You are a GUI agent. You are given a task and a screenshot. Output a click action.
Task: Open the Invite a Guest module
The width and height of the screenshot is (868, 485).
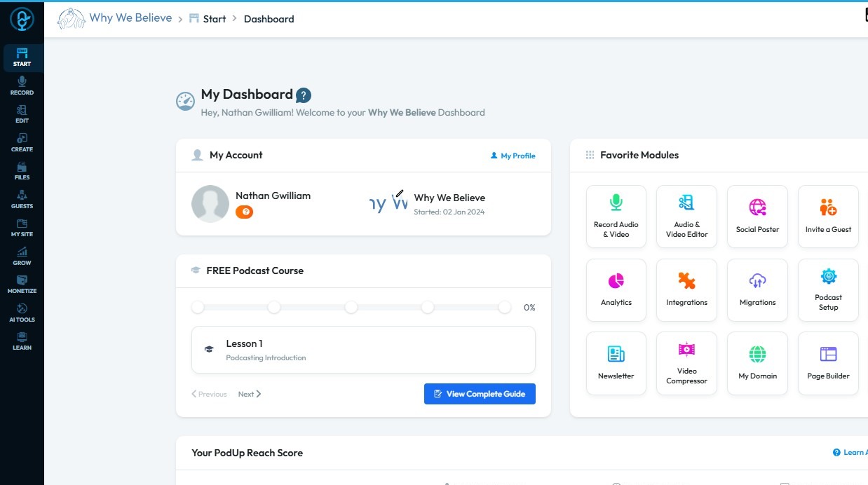828,217
